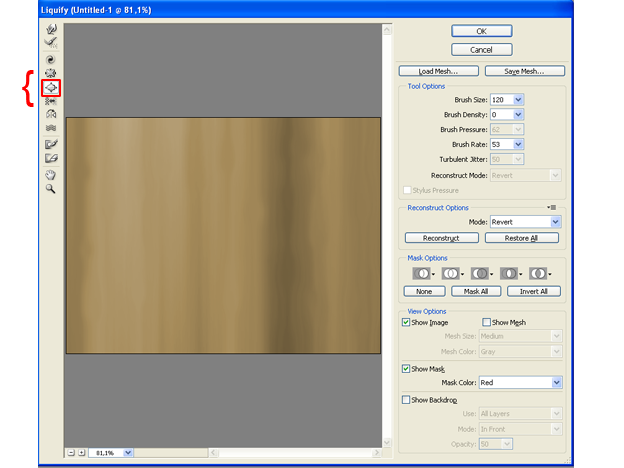The height and width of the screenshot is (468, 624).
Task: Select the Hand tool
Action: tap(51, 175)
